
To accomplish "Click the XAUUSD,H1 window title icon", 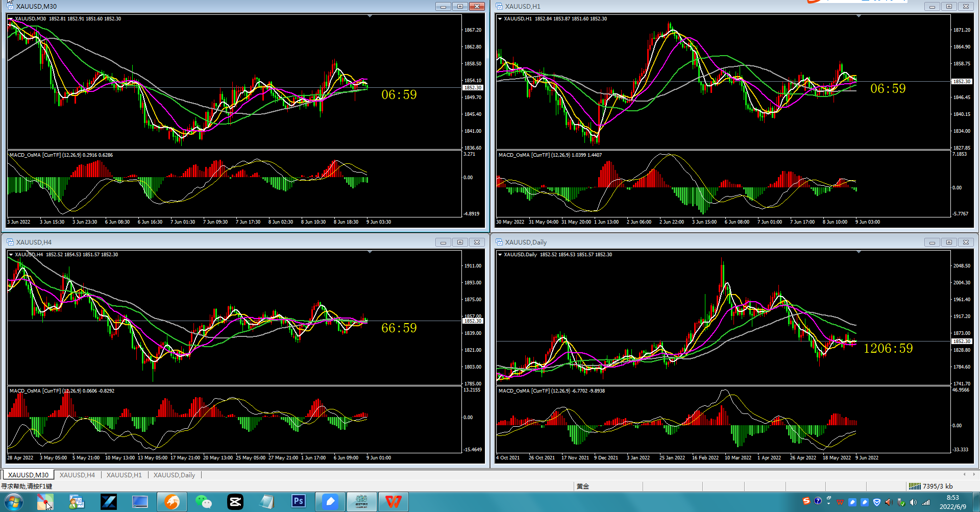I will [x=499, y=6].
